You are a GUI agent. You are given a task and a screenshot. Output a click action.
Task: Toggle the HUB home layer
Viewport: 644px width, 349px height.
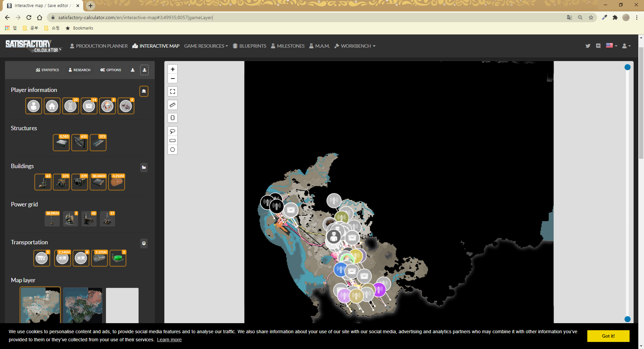click(52, 106)
